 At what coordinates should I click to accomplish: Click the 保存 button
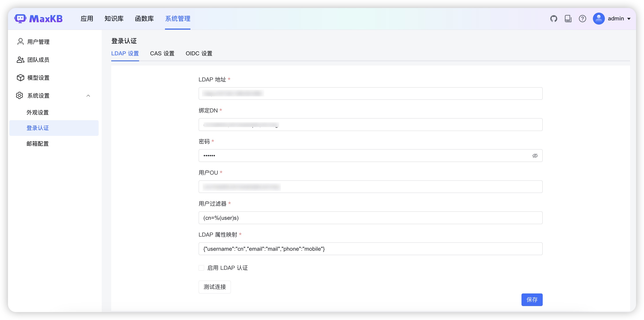[x=532, y=299]
